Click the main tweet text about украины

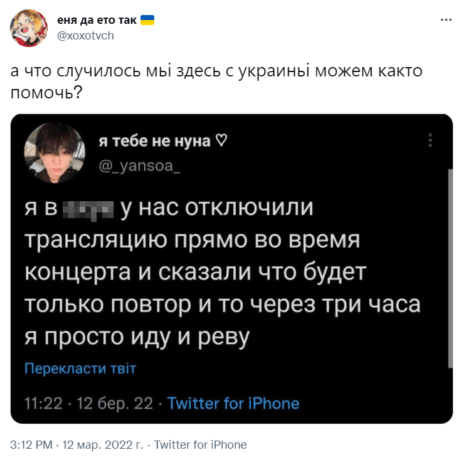[217, 82]
